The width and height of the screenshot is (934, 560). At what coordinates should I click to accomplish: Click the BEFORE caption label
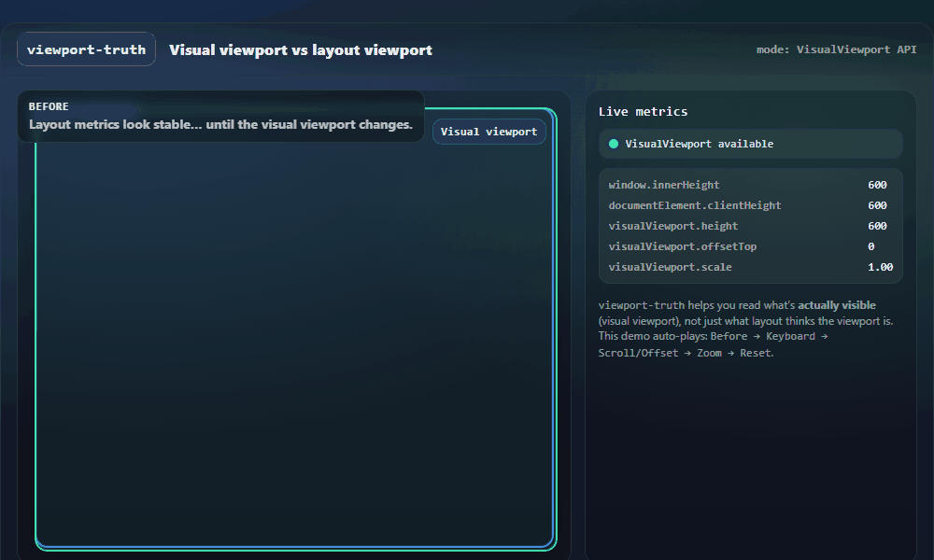pos(49,106)
